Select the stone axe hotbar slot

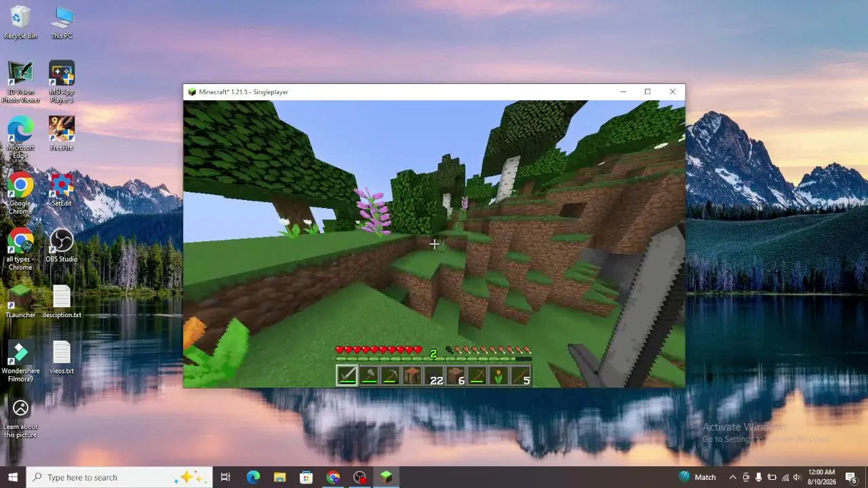coord(369,375)
